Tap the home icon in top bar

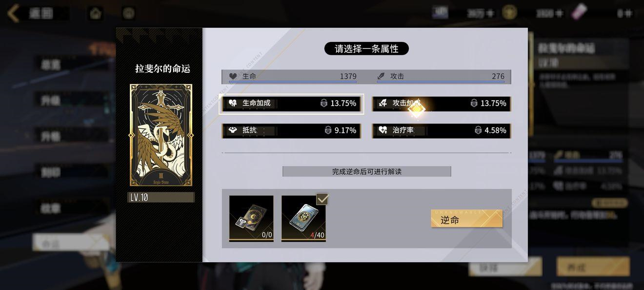click(96, 13)
